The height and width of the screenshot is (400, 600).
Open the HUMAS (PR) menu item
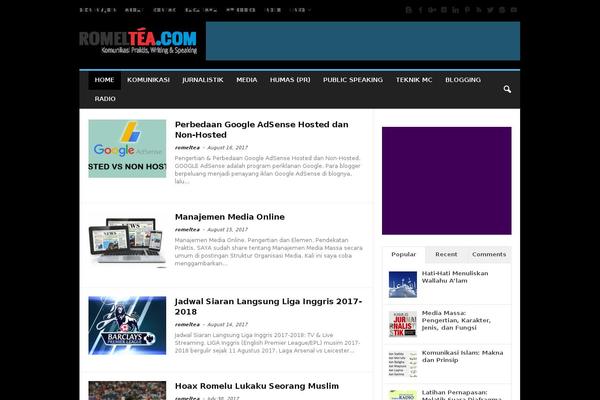click(290, 80)
